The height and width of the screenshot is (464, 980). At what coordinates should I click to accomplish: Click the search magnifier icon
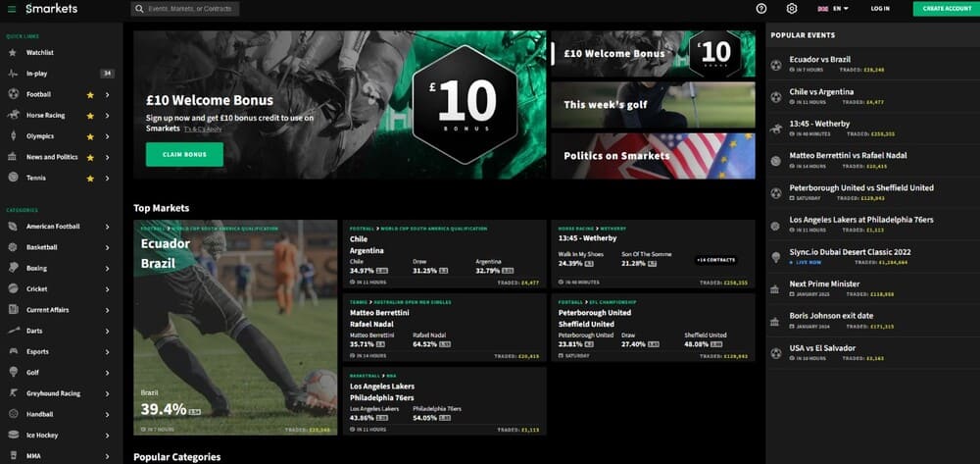click(139, 9)
